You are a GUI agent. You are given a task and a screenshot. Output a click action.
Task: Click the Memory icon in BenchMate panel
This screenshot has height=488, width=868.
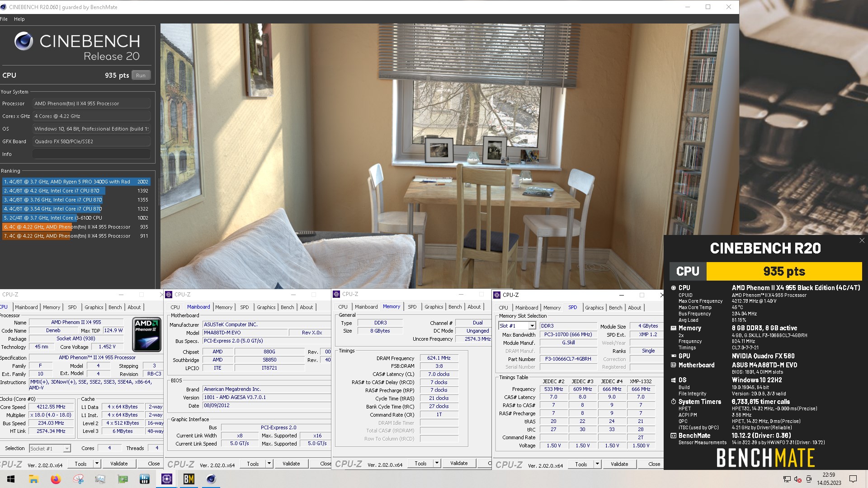coord(674,328)
